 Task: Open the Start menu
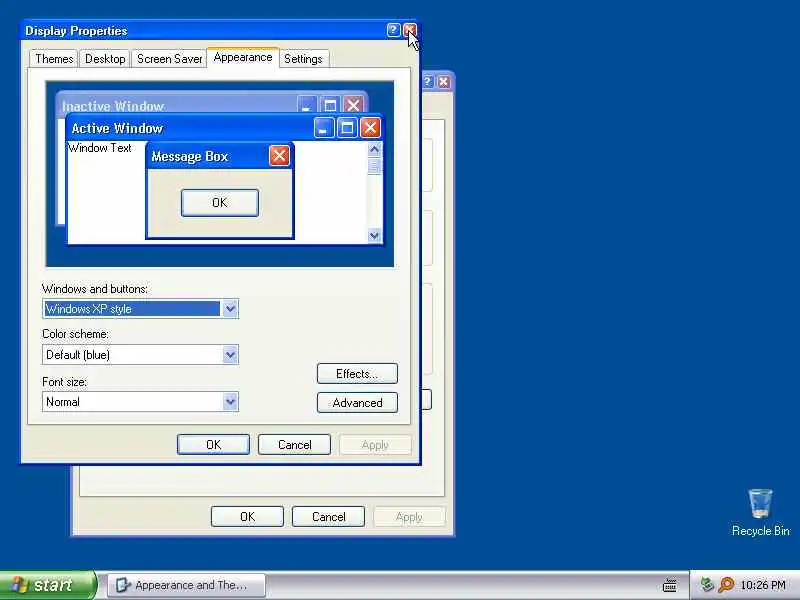tap(48, 585)
